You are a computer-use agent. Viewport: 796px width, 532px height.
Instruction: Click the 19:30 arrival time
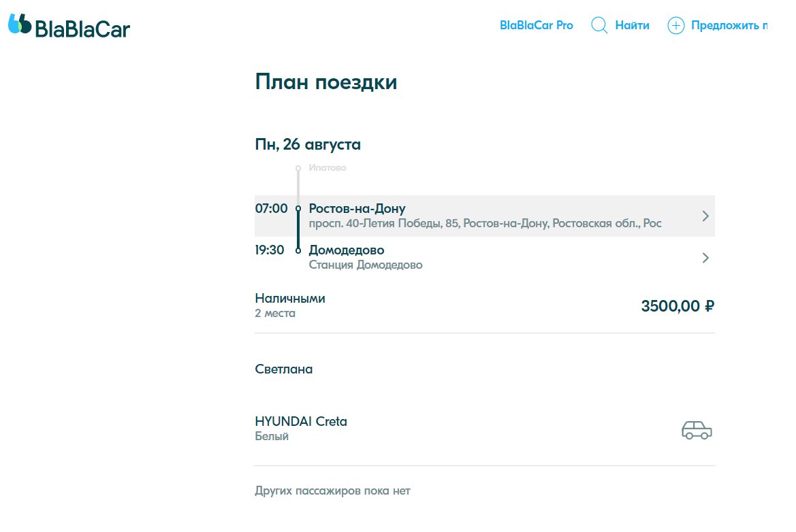[270, 250]
